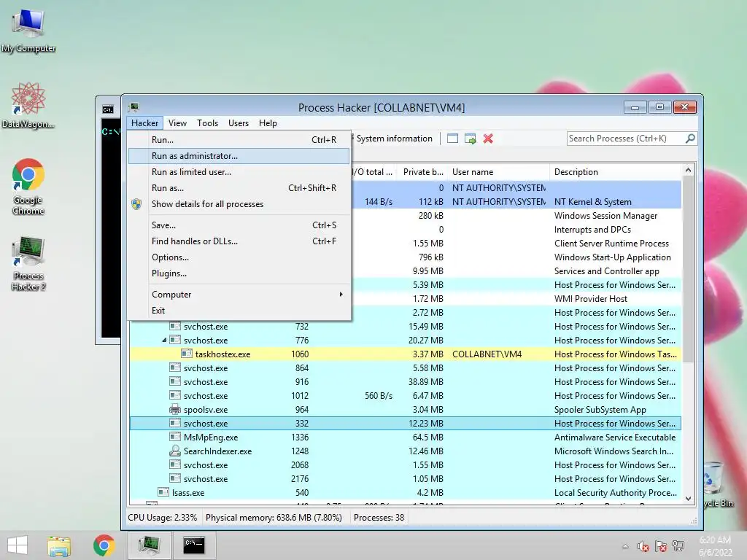Collapse svchost.exe 776 tree node

click(x=164, y=340)
